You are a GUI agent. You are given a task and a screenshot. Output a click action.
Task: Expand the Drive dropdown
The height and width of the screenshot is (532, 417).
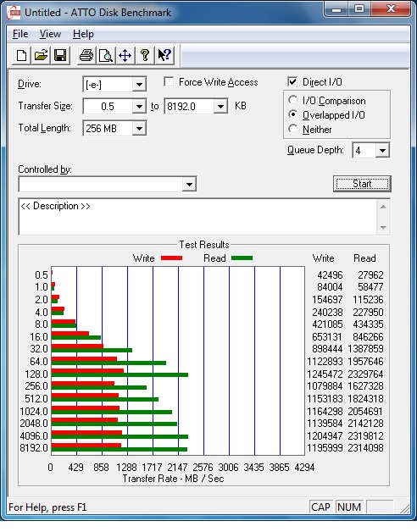click(139, 85)
